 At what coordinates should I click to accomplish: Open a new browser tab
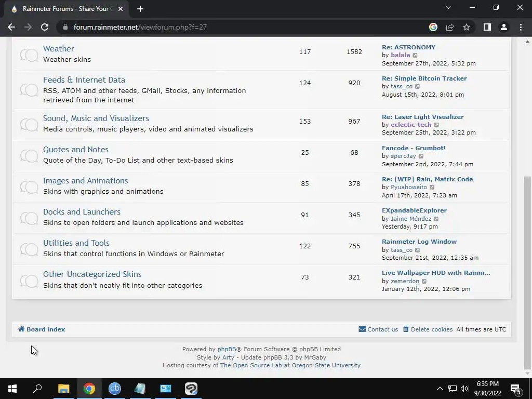[140, 9]
